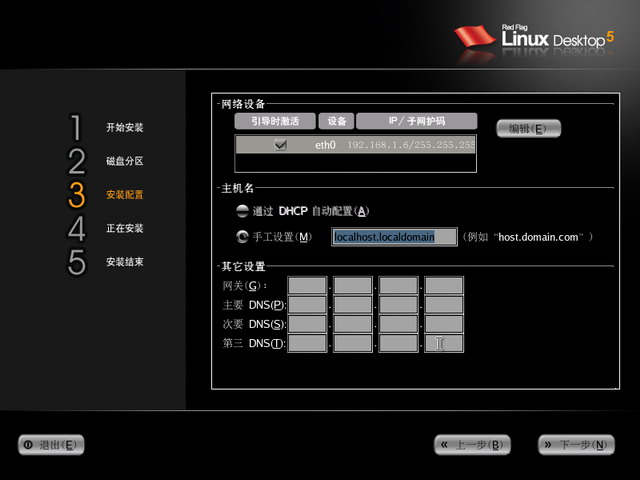Click the forward arrows icon on 下一步
Image resolution: width=640 pixels, height=480 pixels.
549,444
